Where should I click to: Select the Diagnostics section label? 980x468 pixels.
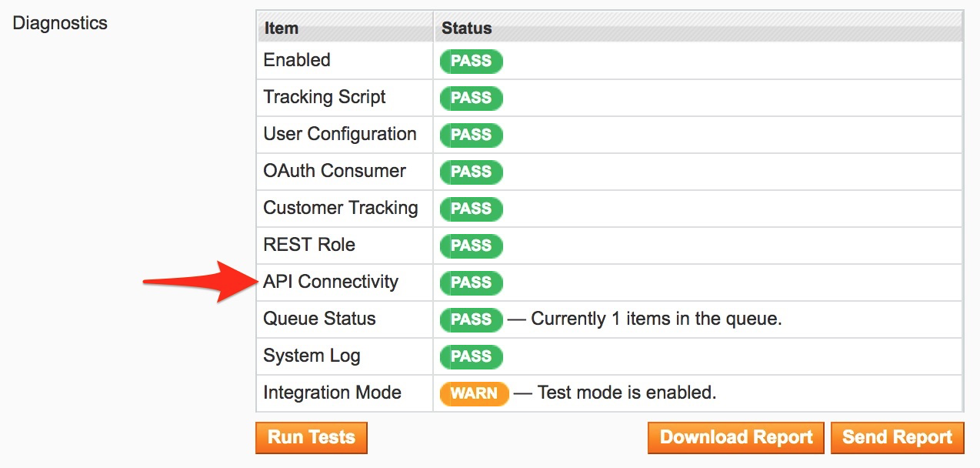click(x=60, y=23)
